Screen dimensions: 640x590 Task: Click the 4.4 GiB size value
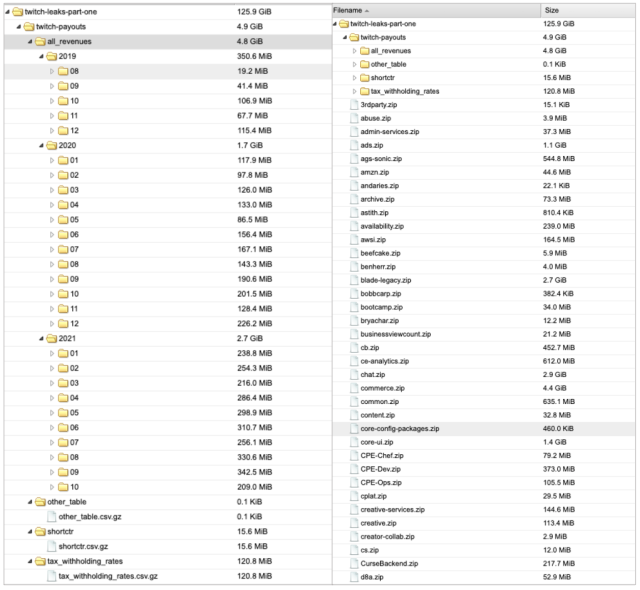coord(554,388)
